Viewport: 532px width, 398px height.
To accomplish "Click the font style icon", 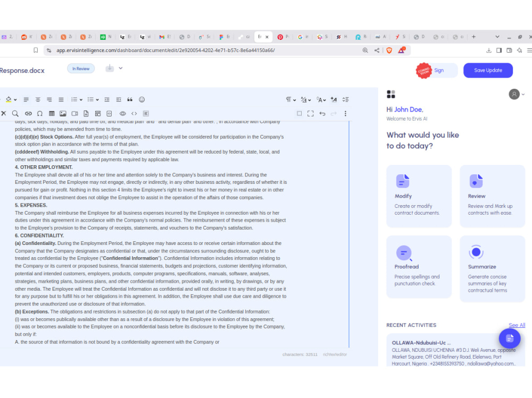I will (x=334, y=99).
